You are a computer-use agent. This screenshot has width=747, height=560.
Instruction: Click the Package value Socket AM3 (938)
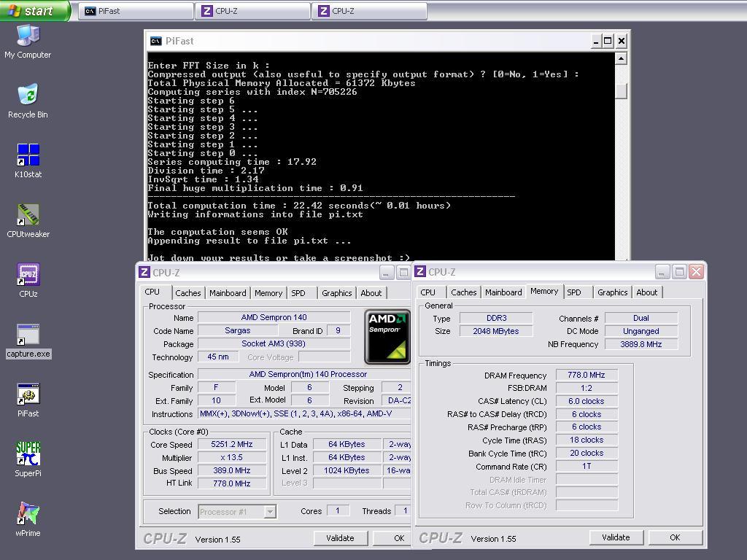pos(274,343)
